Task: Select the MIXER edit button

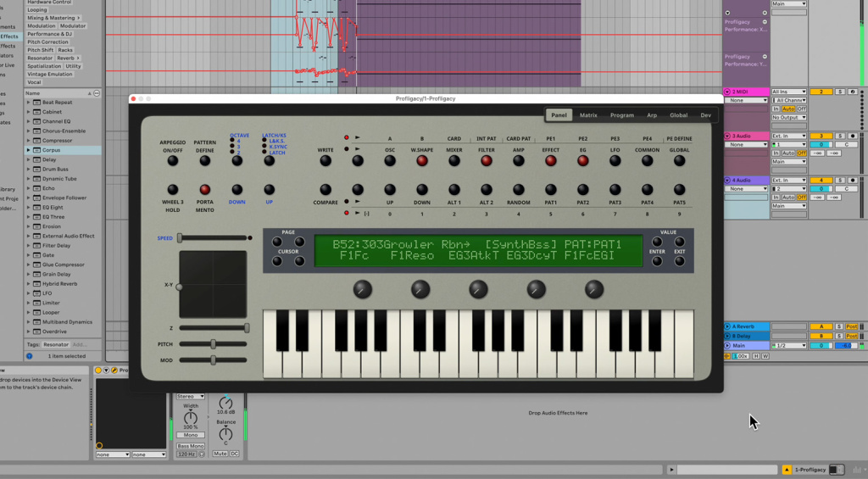Action: tap(454, 161)
